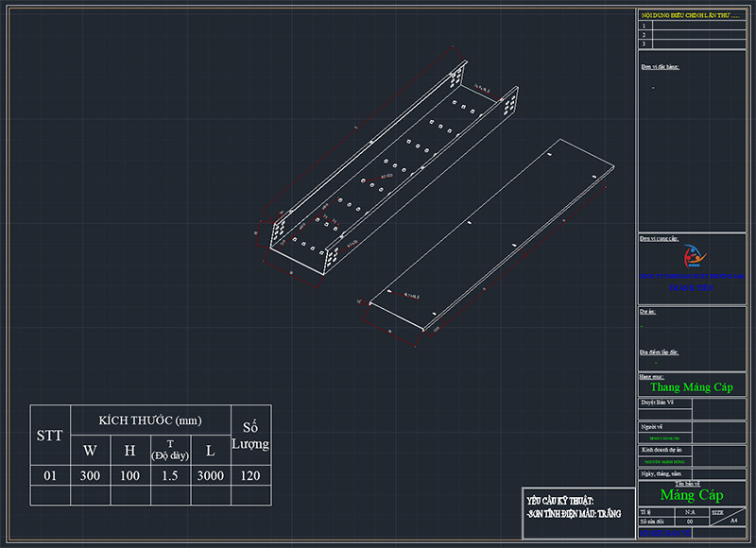Screen dimensions: 756x548
Task: Click the 'STT' column header cell
Action: click(49, 436)
